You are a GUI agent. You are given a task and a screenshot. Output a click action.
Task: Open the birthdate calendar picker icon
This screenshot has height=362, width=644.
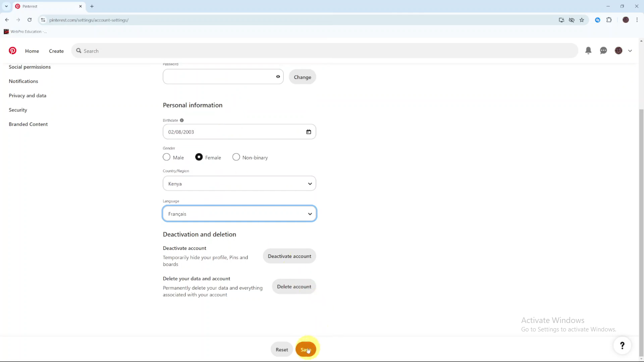tap(309, 132)
